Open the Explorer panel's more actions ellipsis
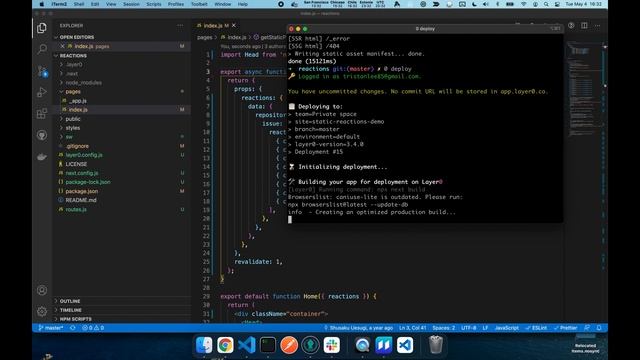 pos(180,25)
